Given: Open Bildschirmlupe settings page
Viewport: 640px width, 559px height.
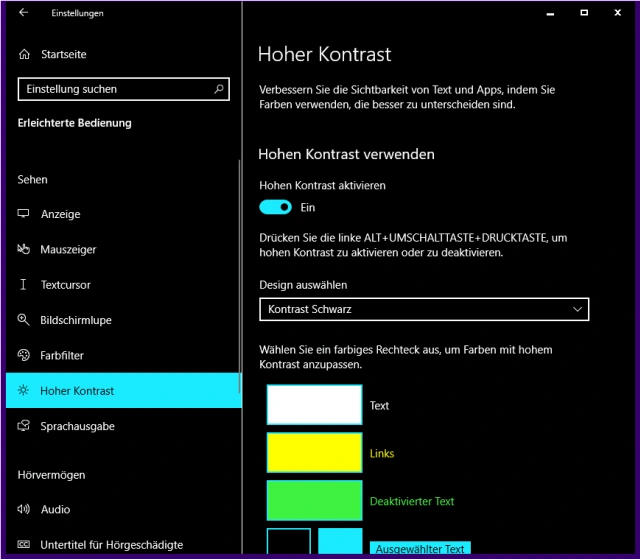Looking at the screenshot, I should 124,320.
